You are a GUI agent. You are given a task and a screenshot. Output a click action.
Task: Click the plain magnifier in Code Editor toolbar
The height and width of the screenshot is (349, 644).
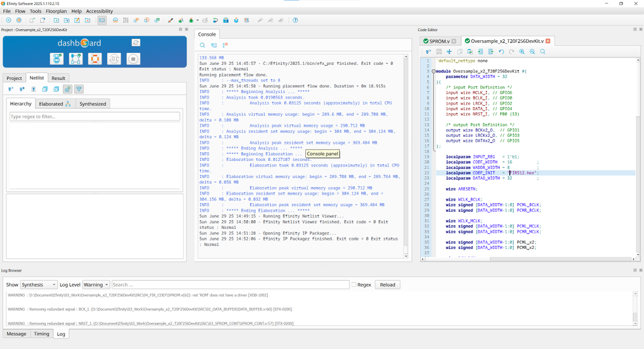[543, 51]
